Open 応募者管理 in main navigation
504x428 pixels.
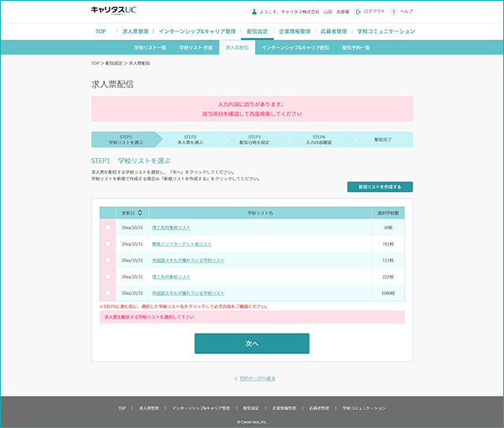pyautogui.click(x=334, y=31)
